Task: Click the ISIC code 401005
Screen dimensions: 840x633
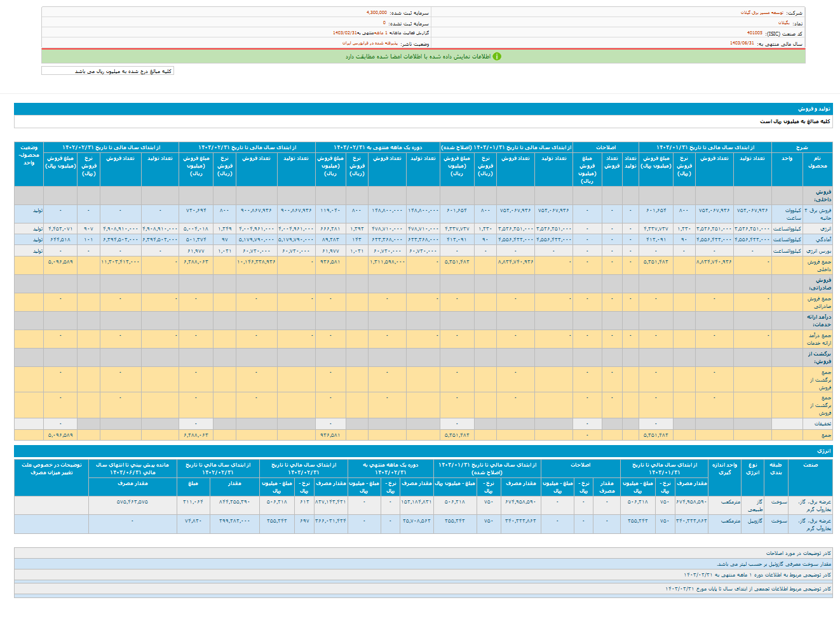Action: click(755, 33)
